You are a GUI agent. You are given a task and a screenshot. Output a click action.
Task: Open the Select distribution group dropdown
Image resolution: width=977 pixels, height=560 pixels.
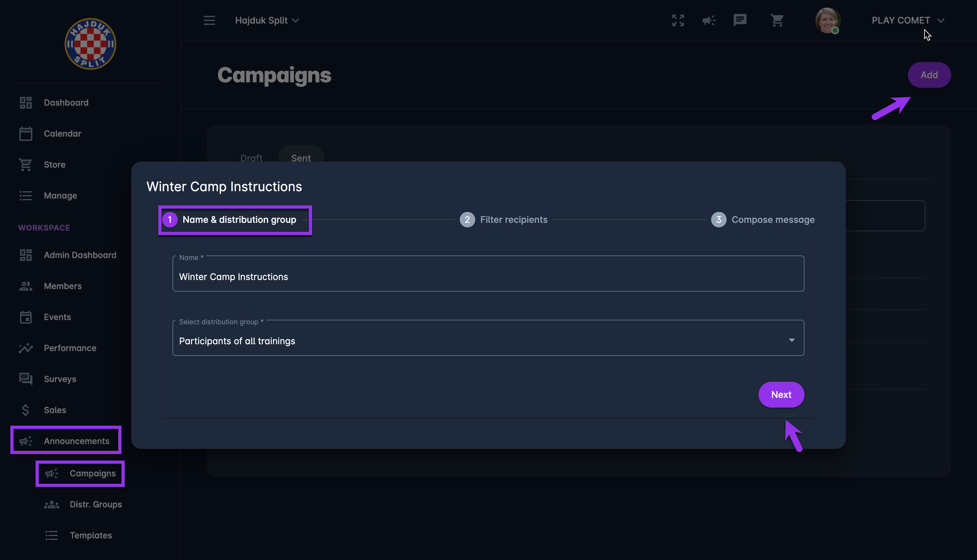[x=488, y=341]
